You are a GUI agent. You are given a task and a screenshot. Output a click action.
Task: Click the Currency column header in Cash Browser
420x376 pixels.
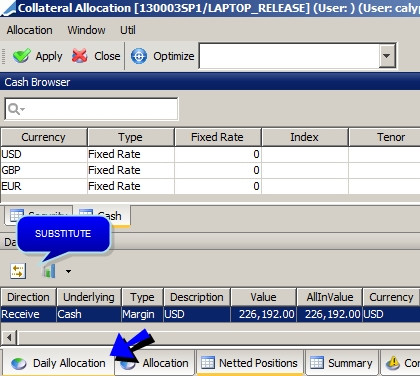[44, 137]
